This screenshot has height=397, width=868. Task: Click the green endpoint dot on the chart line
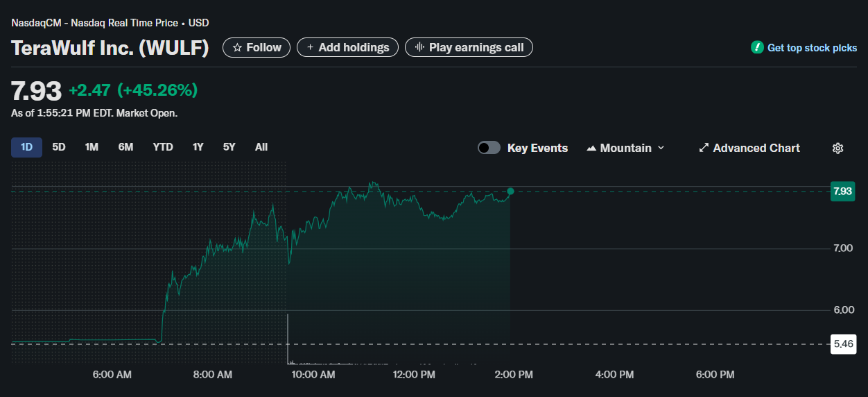510,191
